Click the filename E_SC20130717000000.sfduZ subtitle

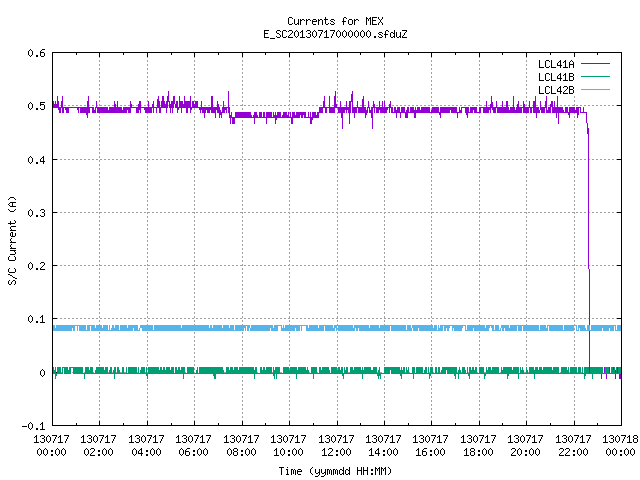335,34
